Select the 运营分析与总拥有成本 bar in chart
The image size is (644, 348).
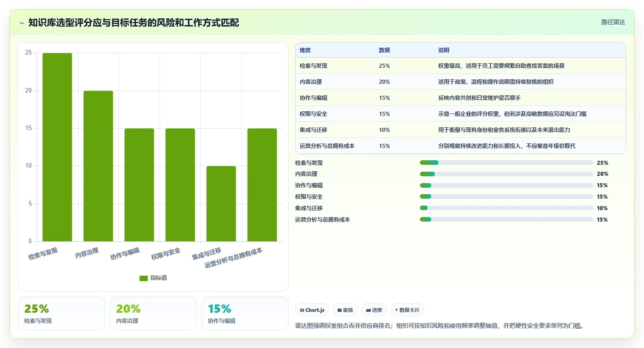262,185
